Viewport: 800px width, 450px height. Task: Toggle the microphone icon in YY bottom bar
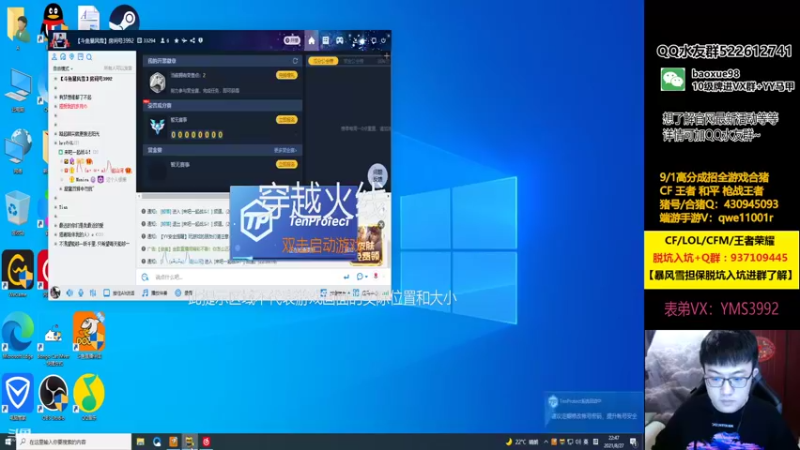click(x=81, y=293)
